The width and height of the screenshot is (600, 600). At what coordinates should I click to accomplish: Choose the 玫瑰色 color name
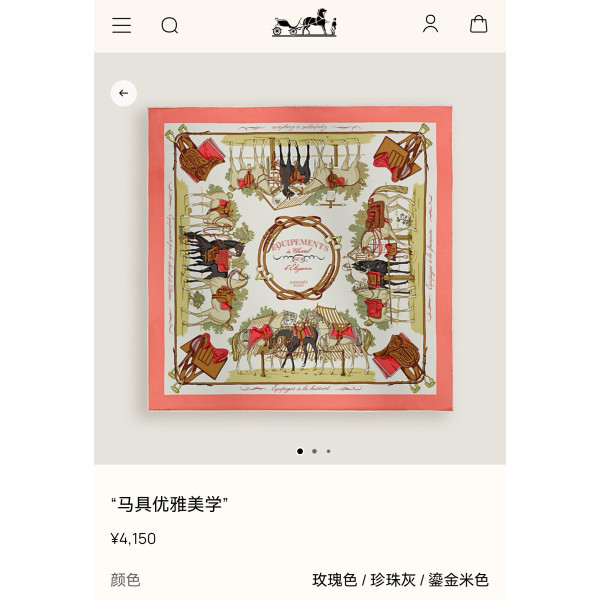(x=335, y=580)
